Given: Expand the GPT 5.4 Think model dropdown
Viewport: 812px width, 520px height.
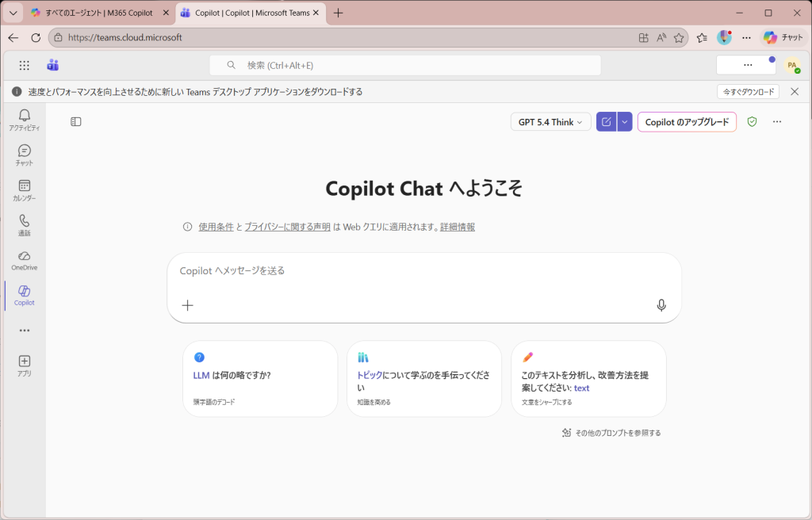Looking at the screenshot, I should click(550, 122).
